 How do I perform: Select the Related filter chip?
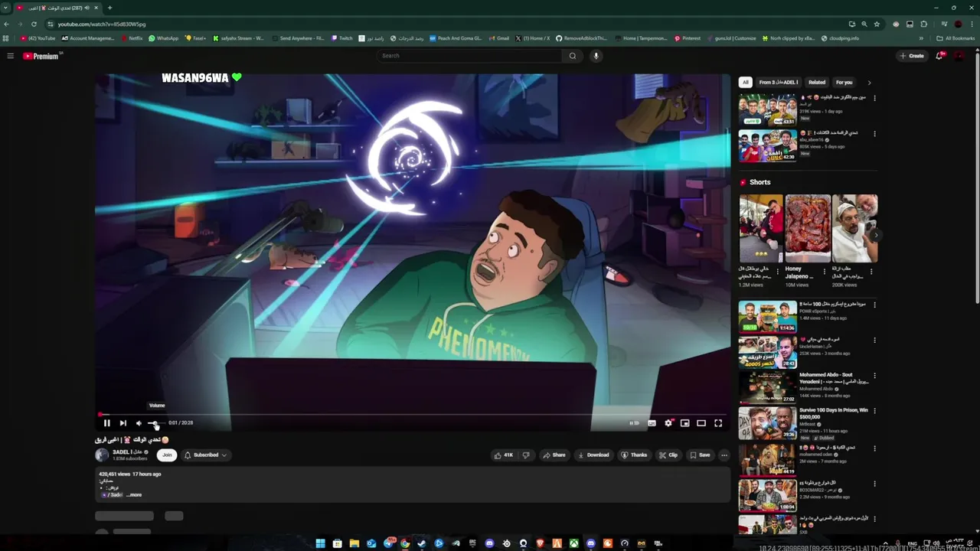[817, 82]
